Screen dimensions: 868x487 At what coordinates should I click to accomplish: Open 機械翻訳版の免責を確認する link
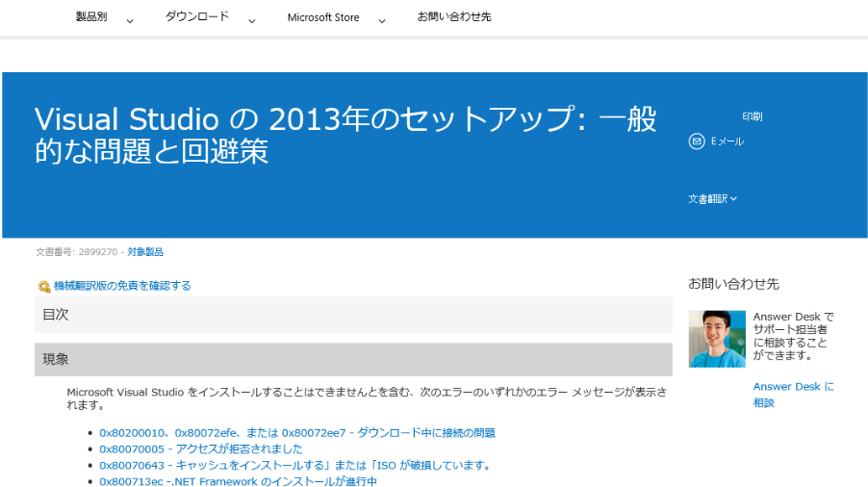pyautogui.click(x=122, y=286)
